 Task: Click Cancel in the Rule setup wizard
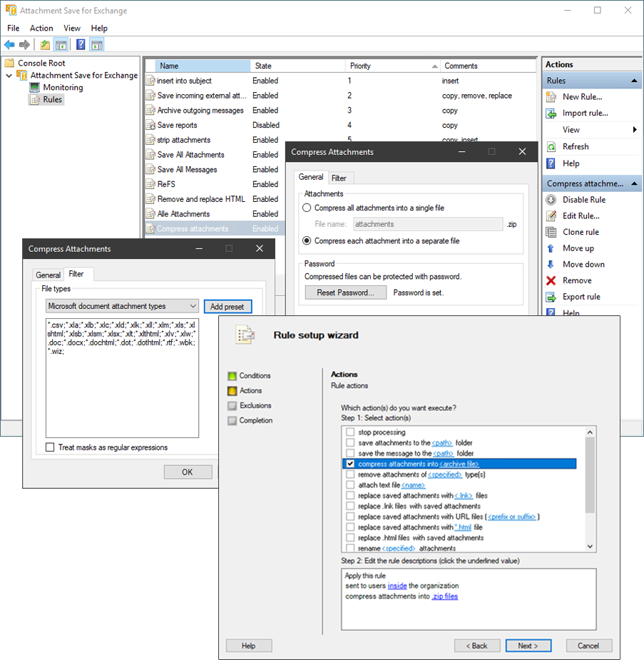click(x=588, y=646)
